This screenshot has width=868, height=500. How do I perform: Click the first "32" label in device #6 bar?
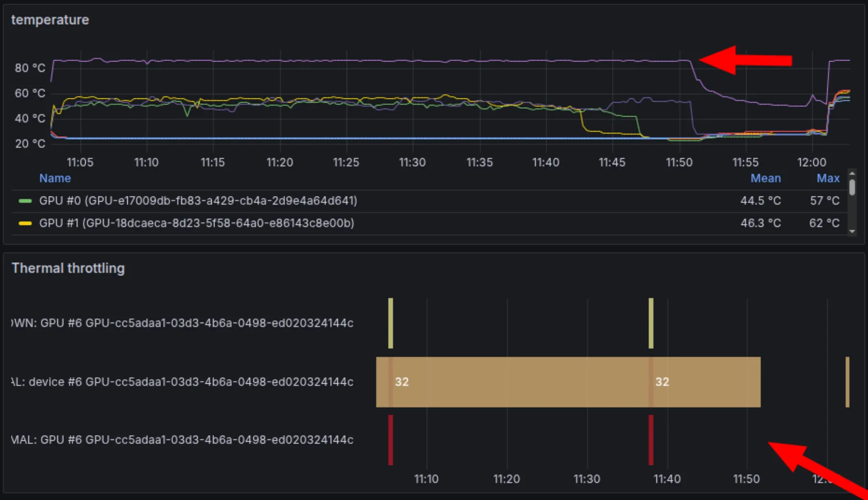[x=402, y=382]
